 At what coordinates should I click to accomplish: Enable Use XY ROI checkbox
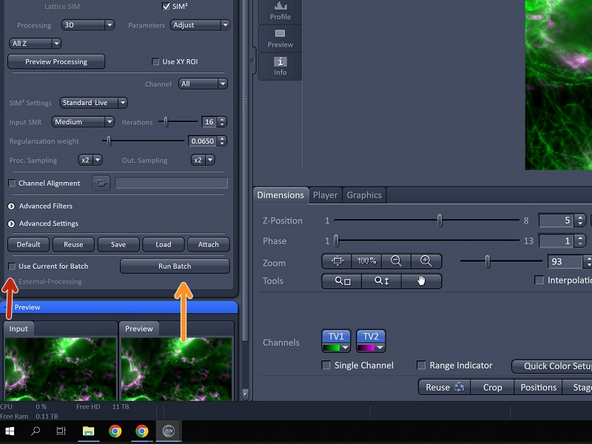tap(155, 62)
